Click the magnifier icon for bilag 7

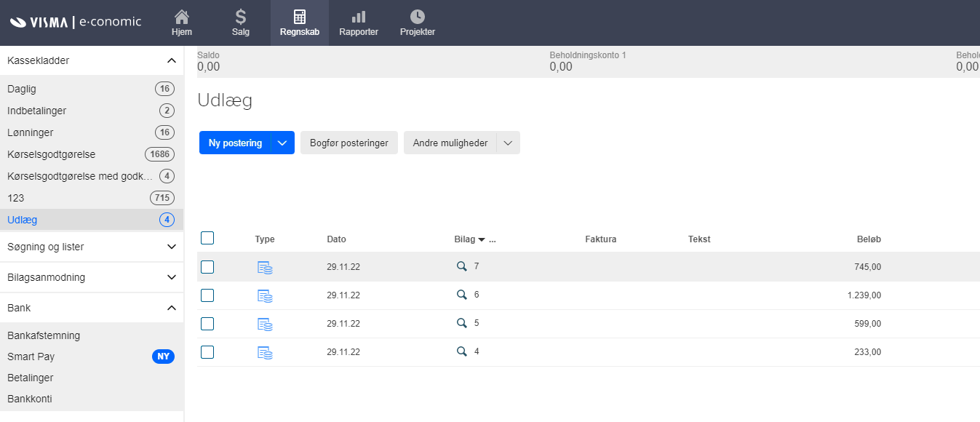tap(461, 267)
